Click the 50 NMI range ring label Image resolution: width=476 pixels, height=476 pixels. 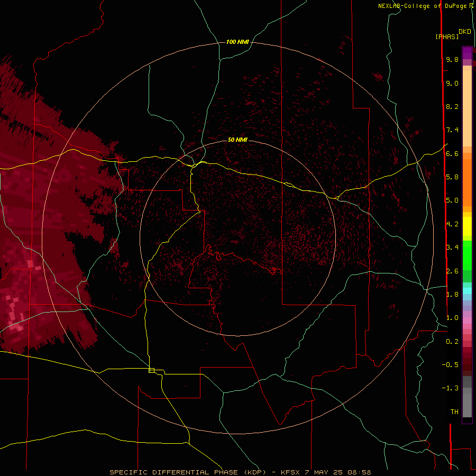[x=237, y=140]
